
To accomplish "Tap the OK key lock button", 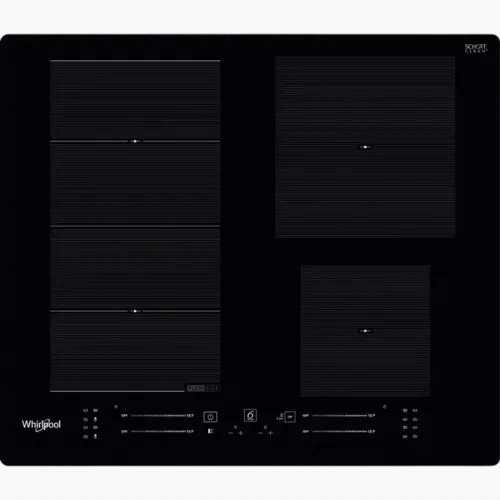I will [290, 417].
